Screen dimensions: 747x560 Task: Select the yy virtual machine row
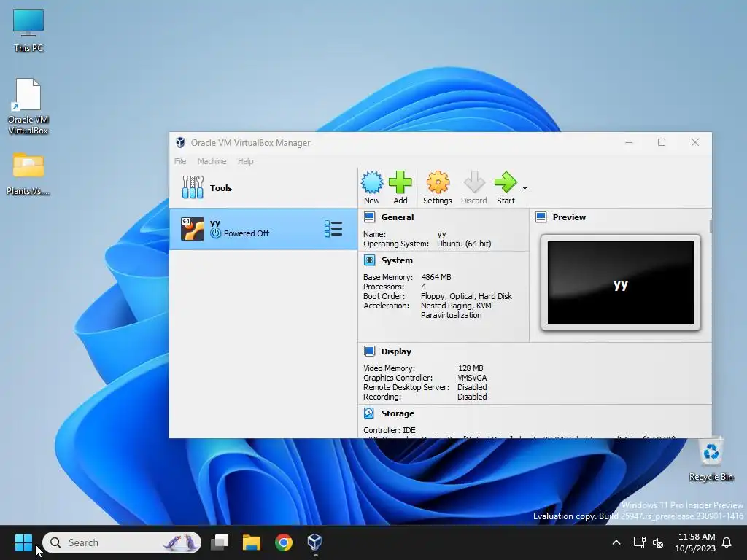[263, 228]
